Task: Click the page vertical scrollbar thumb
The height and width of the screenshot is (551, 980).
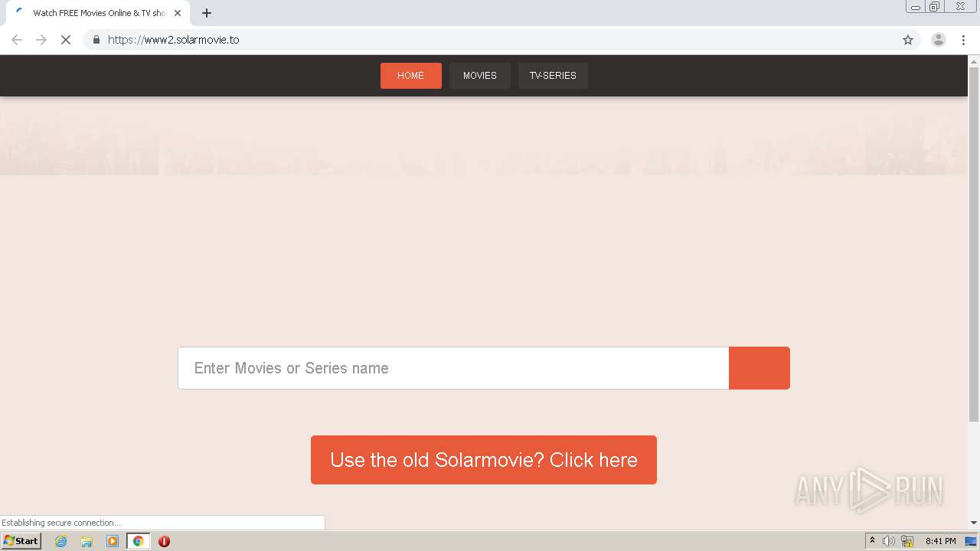Action: pyautogui.click(x=974, y=244)
